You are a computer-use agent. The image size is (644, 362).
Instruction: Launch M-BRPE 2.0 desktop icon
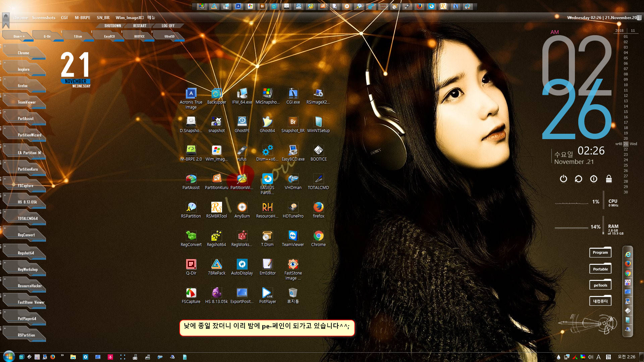click(191, 153)
